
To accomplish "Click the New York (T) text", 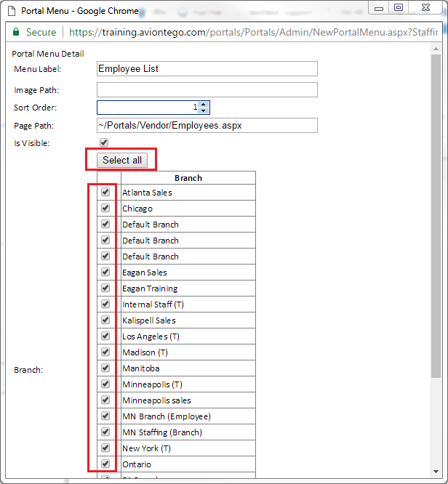I will coord(146,448).
